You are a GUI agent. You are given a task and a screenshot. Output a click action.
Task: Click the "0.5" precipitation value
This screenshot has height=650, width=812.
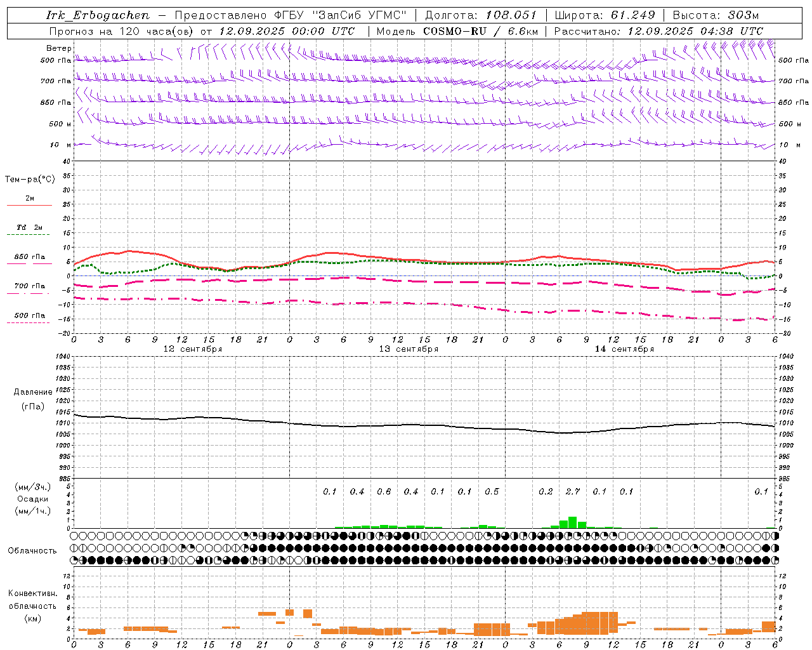click(x=492, y=492)
